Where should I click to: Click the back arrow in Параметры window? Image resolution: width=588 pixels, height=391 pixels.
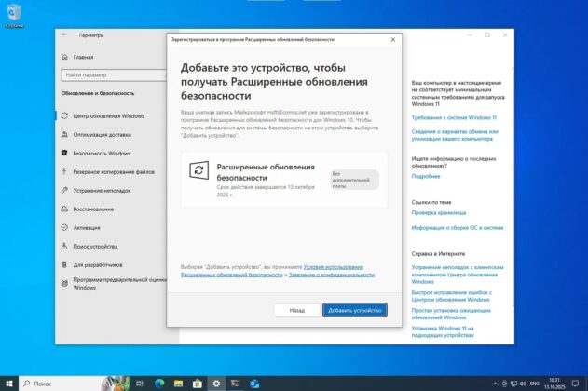click(x=64, y=34)
